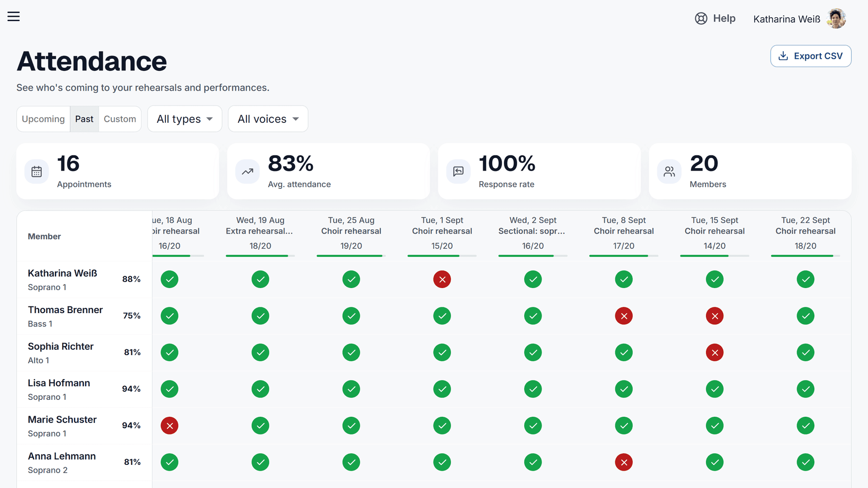Viewport: 868px width, 488px height.
Task: Click the Avg. attendance trend icon
Action: 247,171
